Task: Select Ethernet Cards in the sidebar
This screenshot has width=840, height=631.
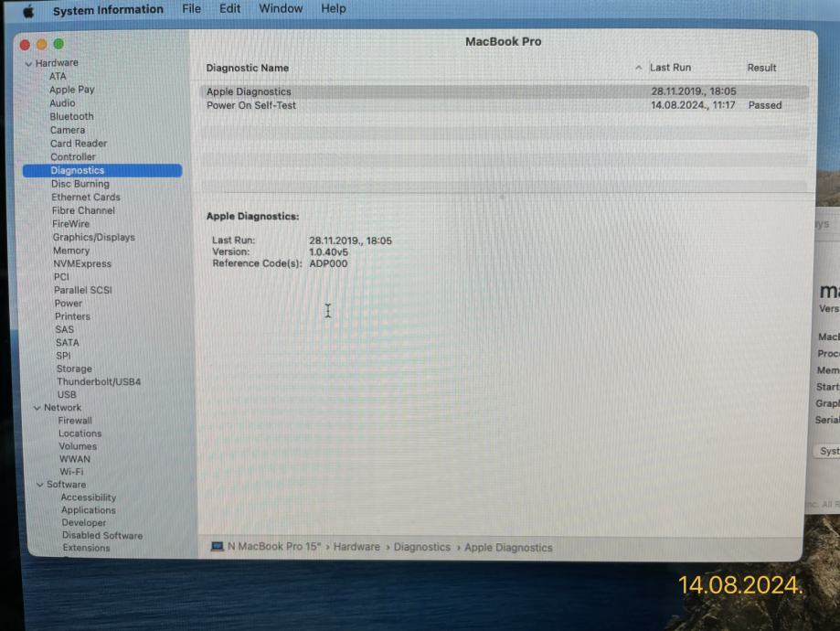Action: pos(86,197)
